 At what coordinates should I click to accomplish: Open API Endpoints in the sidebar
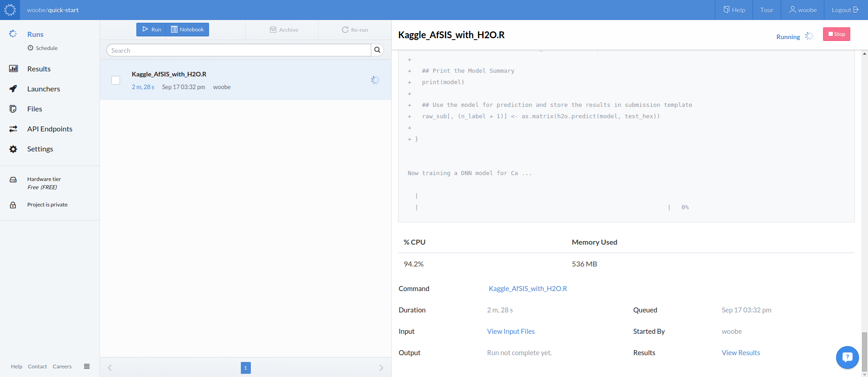coord(50,129)
